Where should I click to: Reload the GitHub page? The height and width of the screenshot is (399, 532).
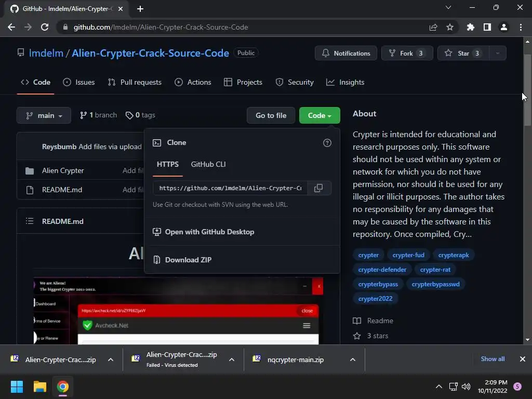(45, 27)
